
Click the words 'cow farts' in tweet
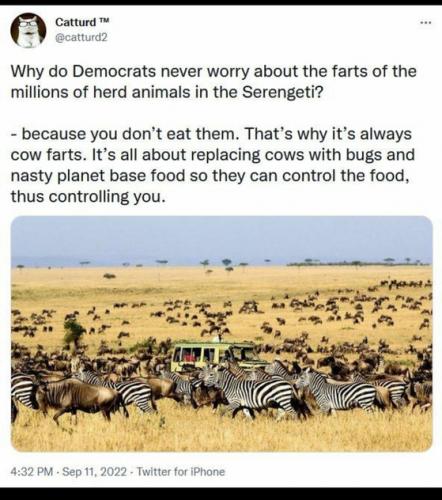click(x=46, y=155)
